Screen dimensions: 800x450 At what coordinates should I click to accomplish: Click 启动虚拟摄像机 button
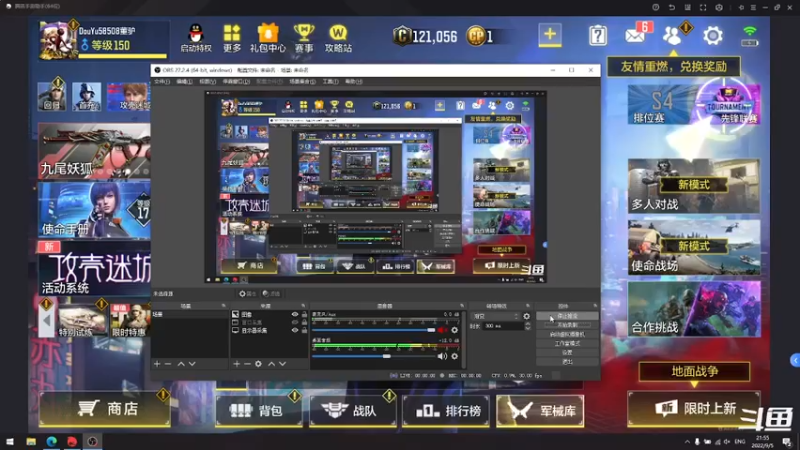567,334
